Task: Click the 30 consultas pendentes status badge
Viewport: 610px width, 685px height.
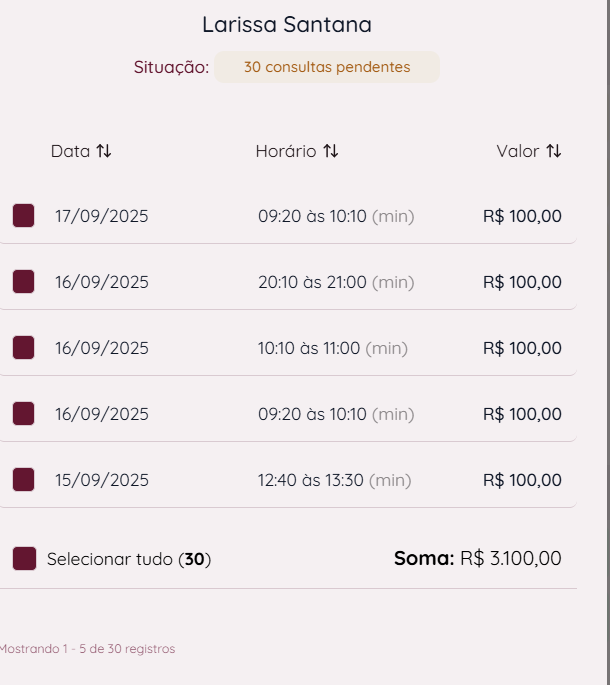Action: (x=327, y=67)
